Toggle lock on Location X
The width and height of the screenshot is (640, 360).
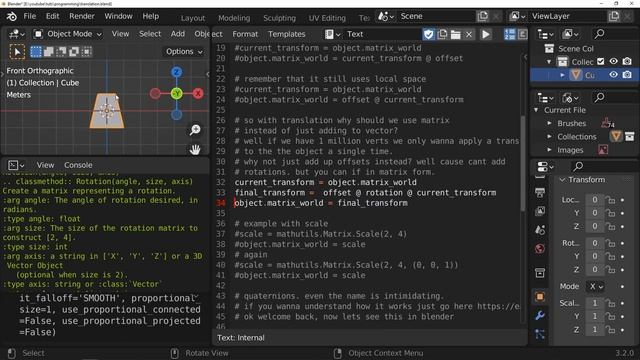point(611,200)
